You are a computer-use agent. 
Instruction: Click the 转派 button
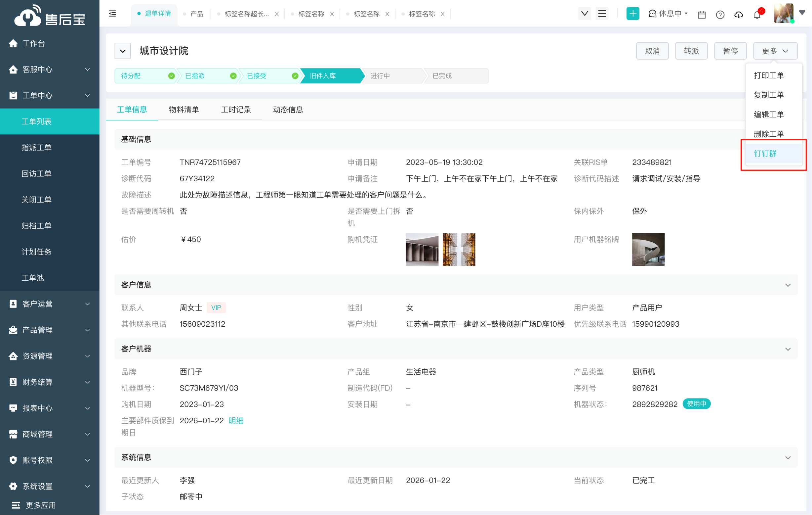point(691,51)
